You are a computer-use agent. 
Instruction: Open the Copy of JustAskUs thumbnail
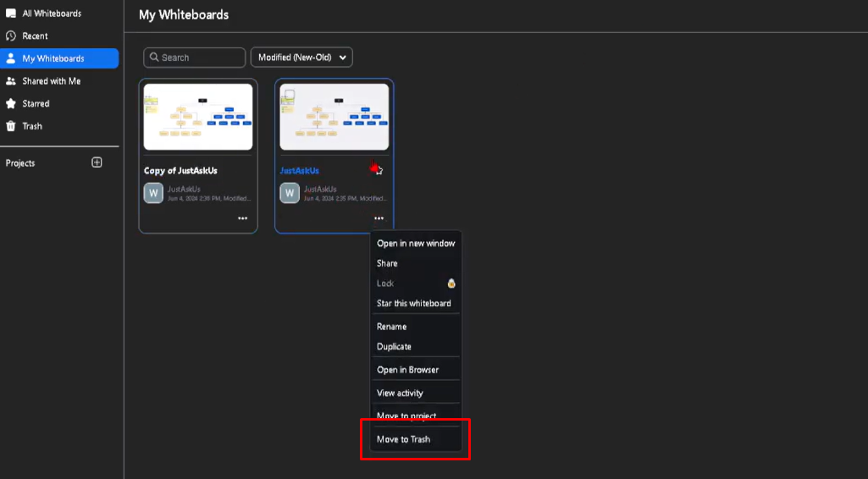(x=198, y=117)
